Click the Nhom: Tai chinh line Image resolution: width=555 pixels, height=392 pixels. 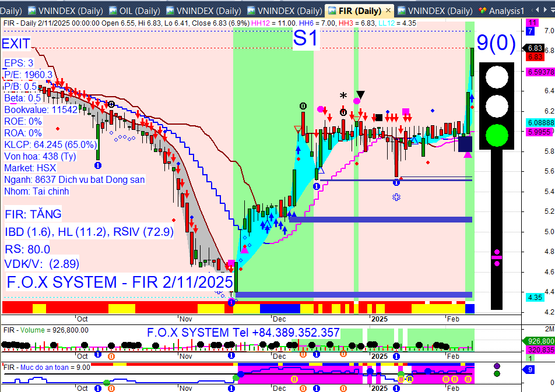37,192
